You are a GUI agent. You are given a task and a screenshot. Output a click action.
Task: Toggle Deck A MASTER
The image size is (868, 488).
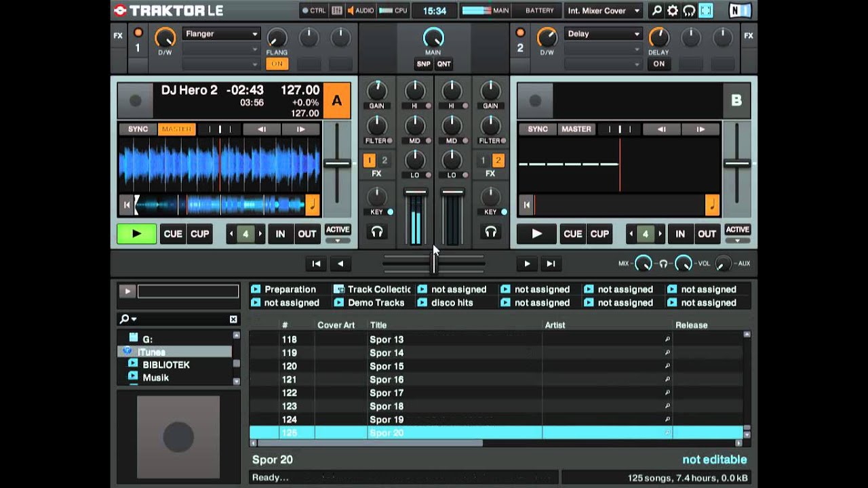pyautogui.click(x=176, y=129)
